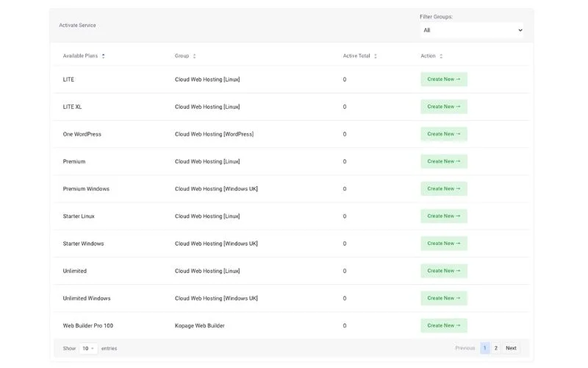Sort by Available Plans column arrows
The height and width of the screenshot is (368, 588).
[x=103, y=56]
